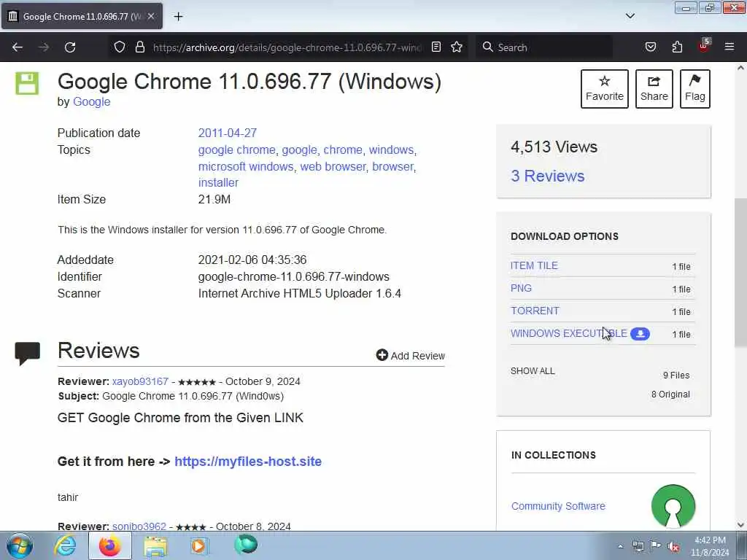The height and width of the screenshot is (560, 747).
Task: Open Windows Explorer folder from taskbar
Action: click(x=155, y=546)
